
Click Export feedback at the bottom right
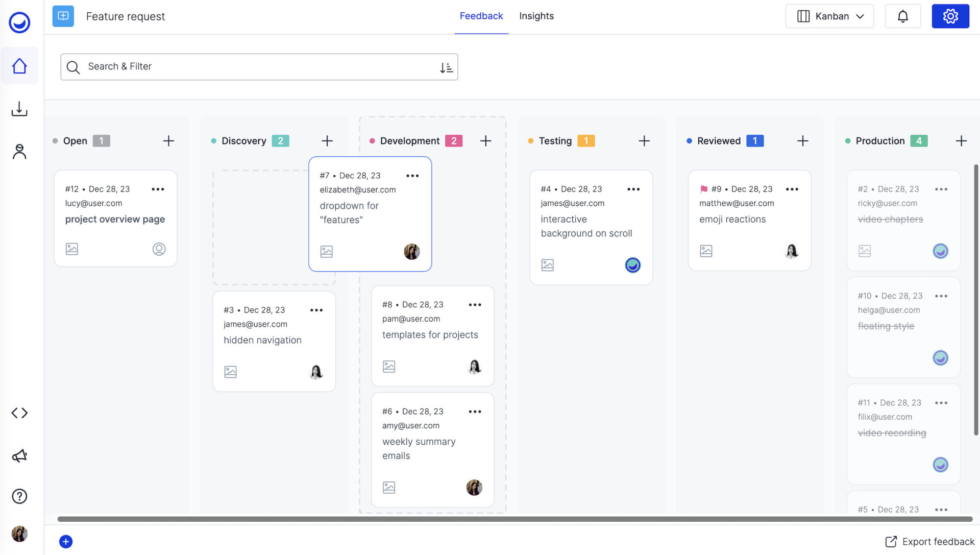[929, 541]
